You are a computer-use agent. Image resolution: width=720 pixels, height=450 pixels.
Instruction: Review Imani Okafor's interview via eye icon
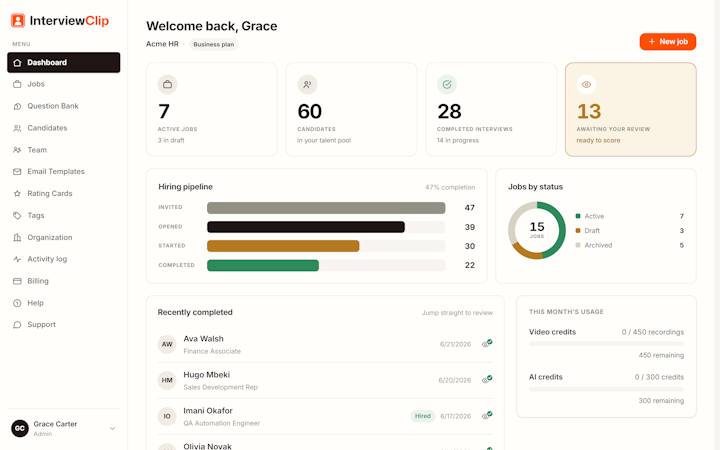point(487,416)
